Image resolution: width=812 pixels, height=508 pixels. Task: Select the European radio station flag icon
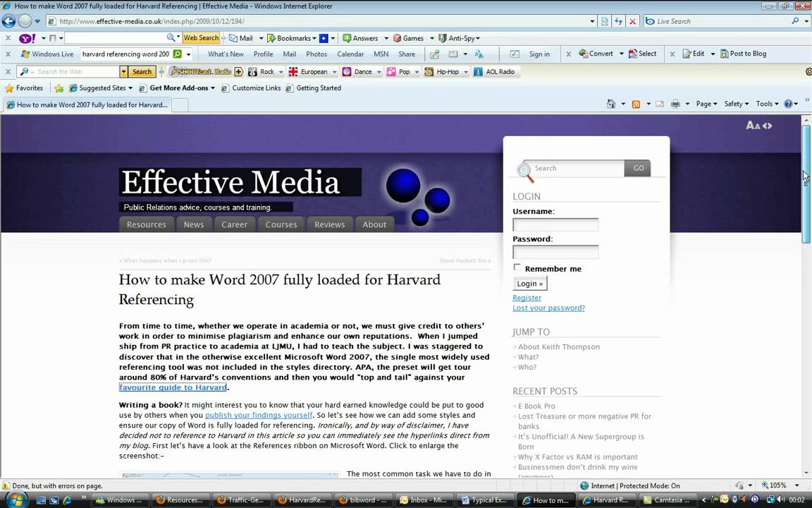(293, 71)
